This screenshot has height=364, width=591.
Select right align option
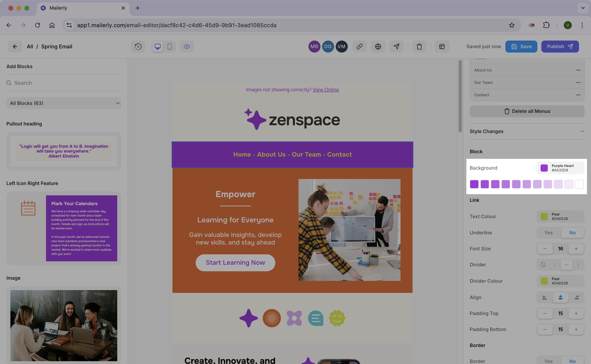pyautogui.click(x=576, y=297)
